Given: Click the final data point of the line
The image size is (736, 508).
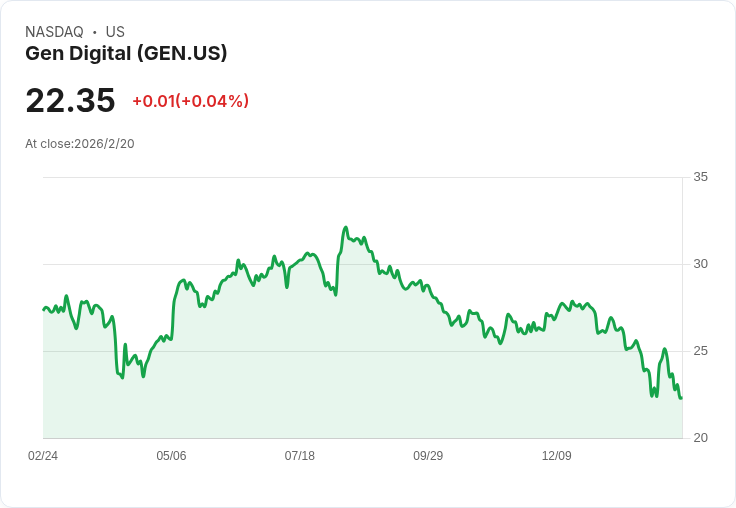Looking at the screenshot, I should [681, 398].
